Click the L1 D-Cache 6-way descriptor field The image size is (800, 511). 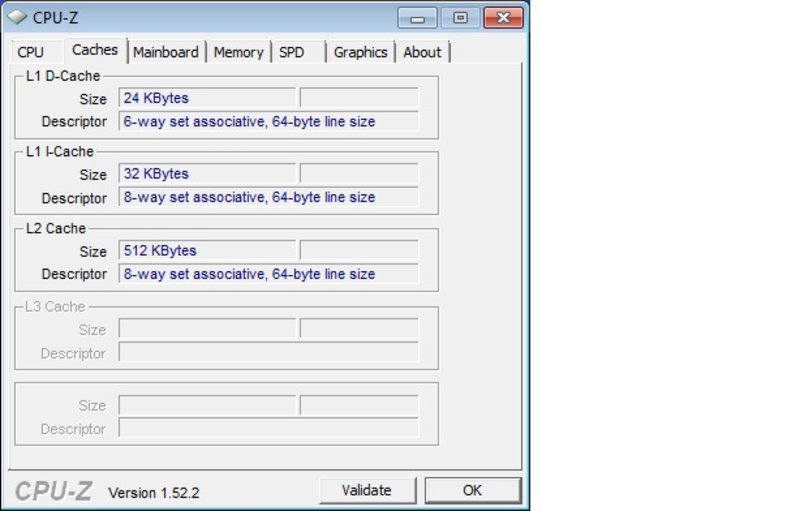[x=268, y=121]
